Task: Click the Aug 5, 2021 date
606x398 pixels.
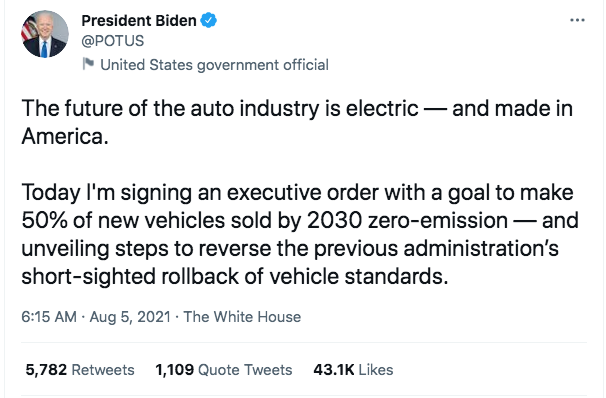Action: tap(130, 317)
